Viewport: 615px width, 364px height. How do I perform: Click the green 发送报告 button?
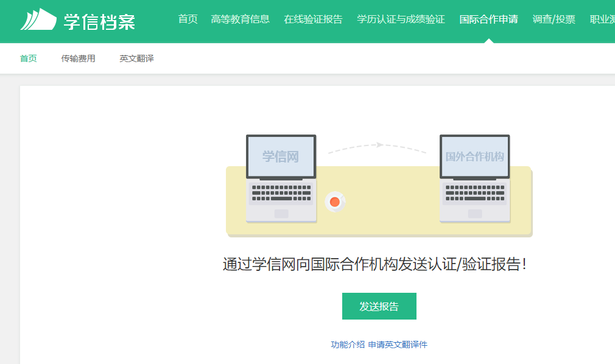click(379, 306)
